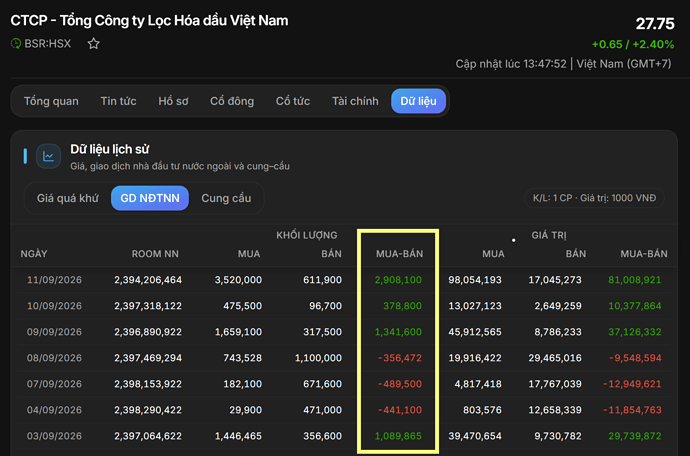690x456 pixels.
Task: Click the date 03/09/2026
Action: pyautogui.click(x=54, y=436)
